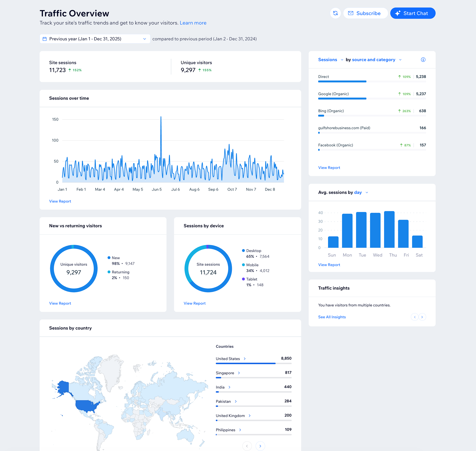Expand the by source and category dropdown

pyautogui.click(x=376, y=60)
